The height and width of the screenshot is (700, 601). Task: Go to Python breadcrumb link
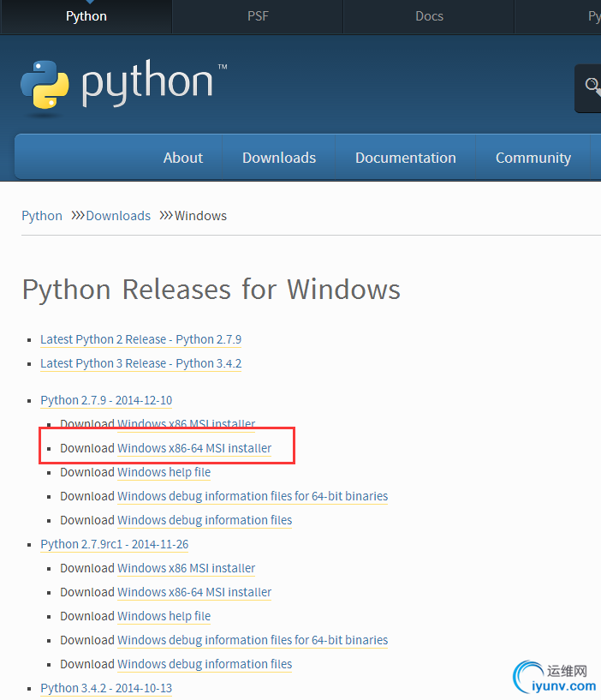(x=42, y=216)
